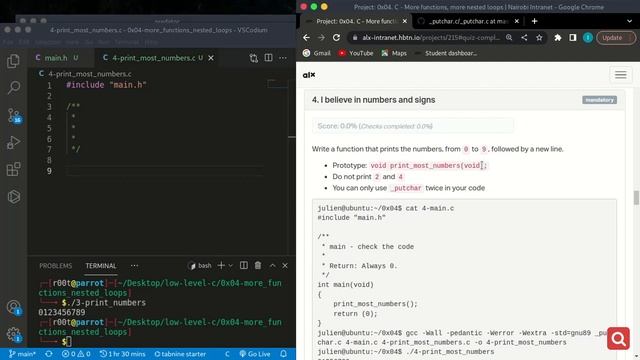Open the 1 hr 30 mins timer status
Image resolution: width=640 pixels, height=360 pixels.
(x=122, y=354)
